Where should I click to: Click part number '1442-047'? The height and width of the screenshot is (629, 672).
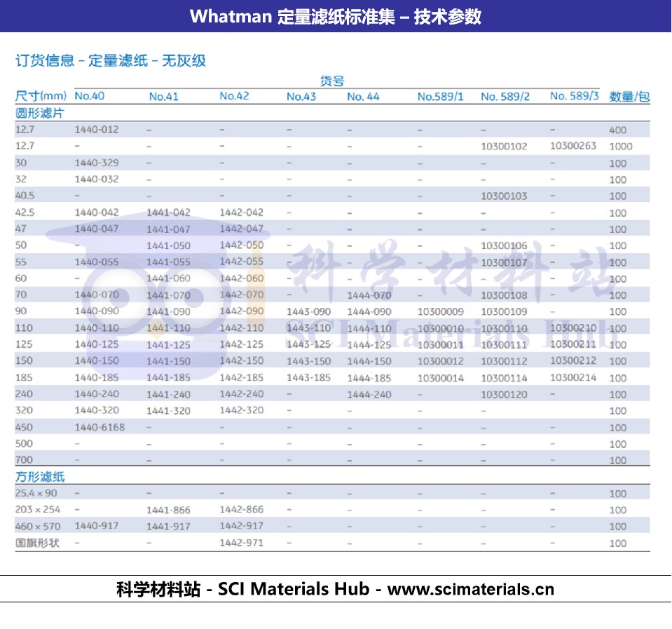[x=242, y=229]
